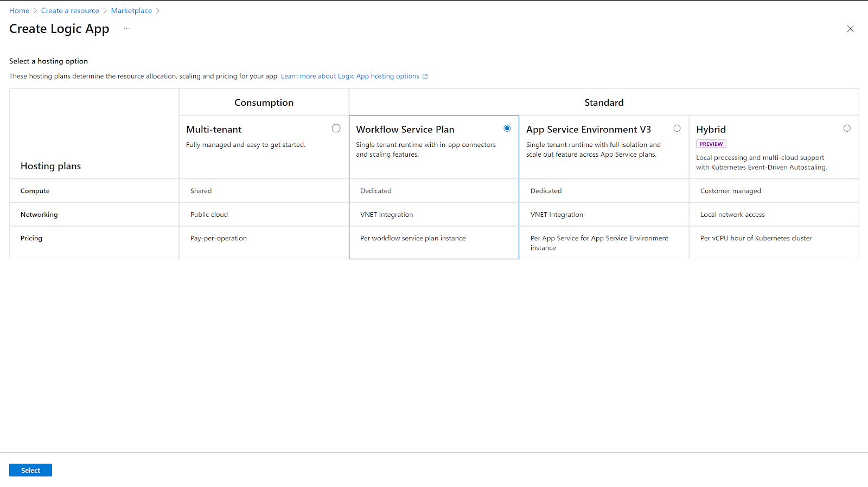Navigate to the Marketplace breadcrumb
868x487 pixels.
[x=131, y=11]
